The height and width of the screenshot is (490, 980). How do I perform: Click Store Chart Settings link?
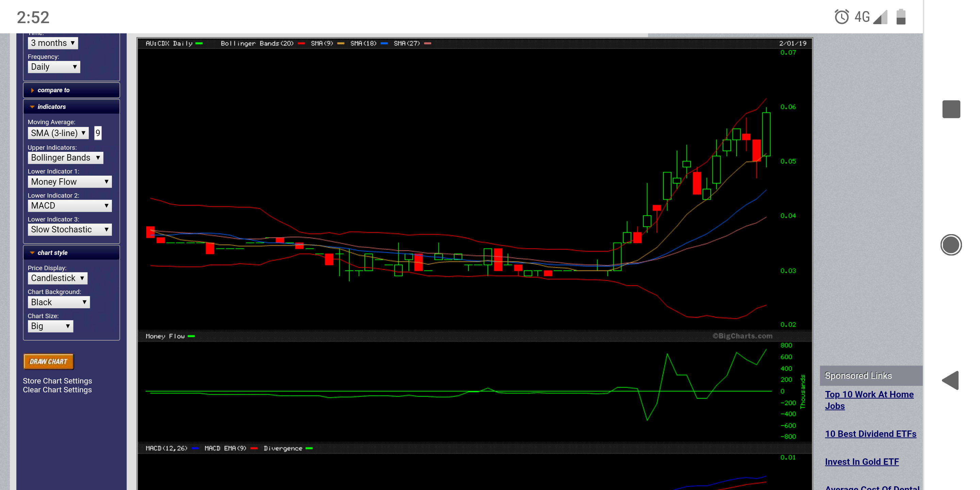(x=57, y=381)
